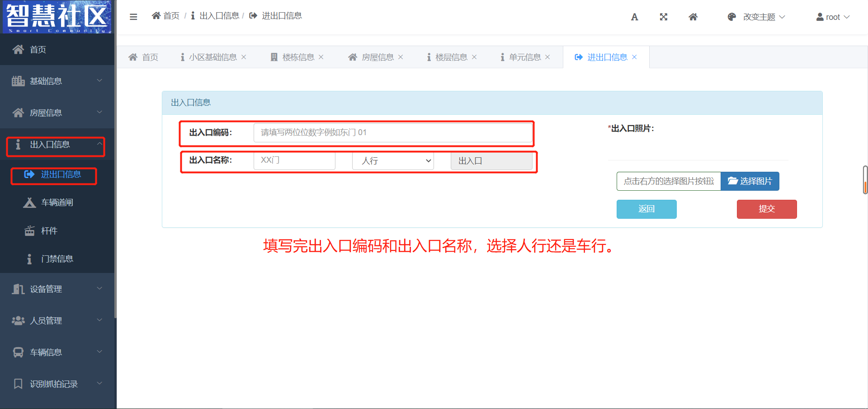Open the 人行 type dropdown
868x409 pixels.
click(x=393, y=161)
